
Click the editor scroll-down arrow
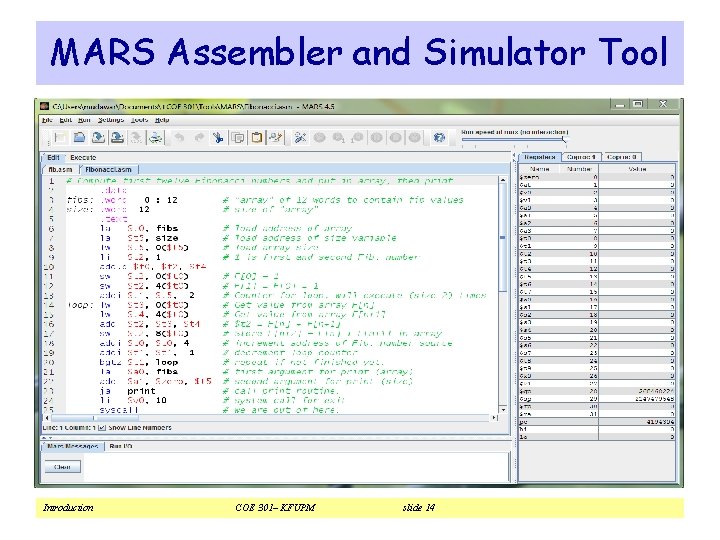[503, 410]
